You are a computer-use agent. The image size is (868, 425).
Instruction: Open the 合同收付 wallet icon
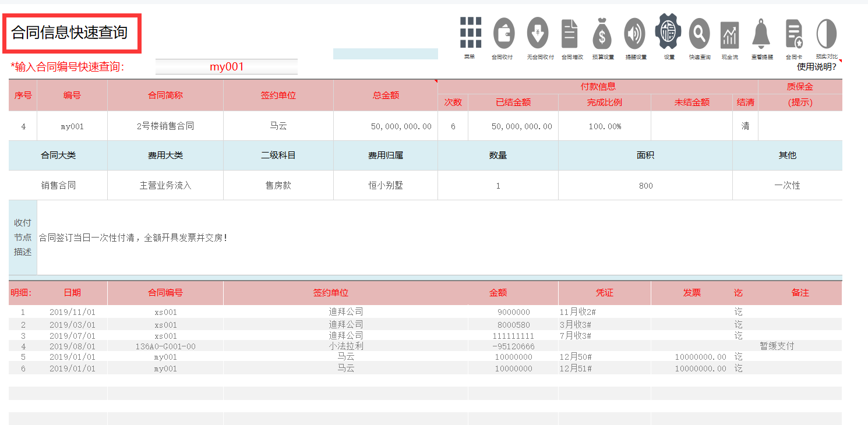tap(503, 33)
